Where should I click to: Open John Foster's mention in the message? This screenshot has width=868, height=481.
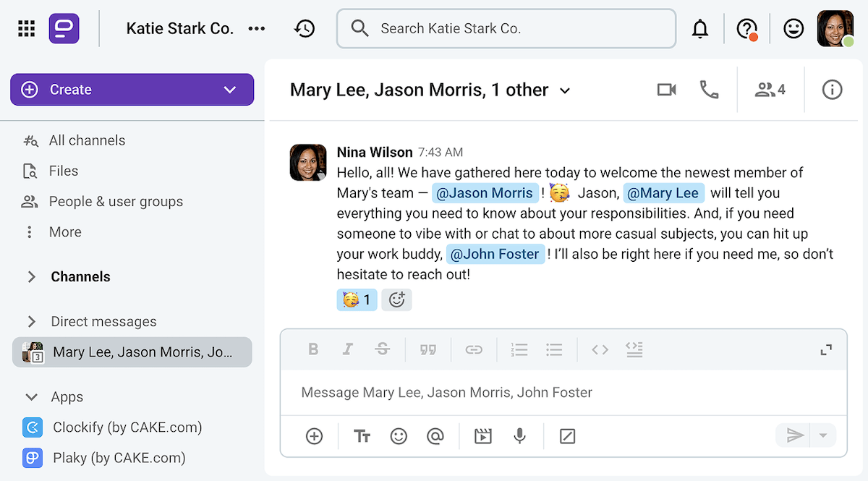pos(495,254)
